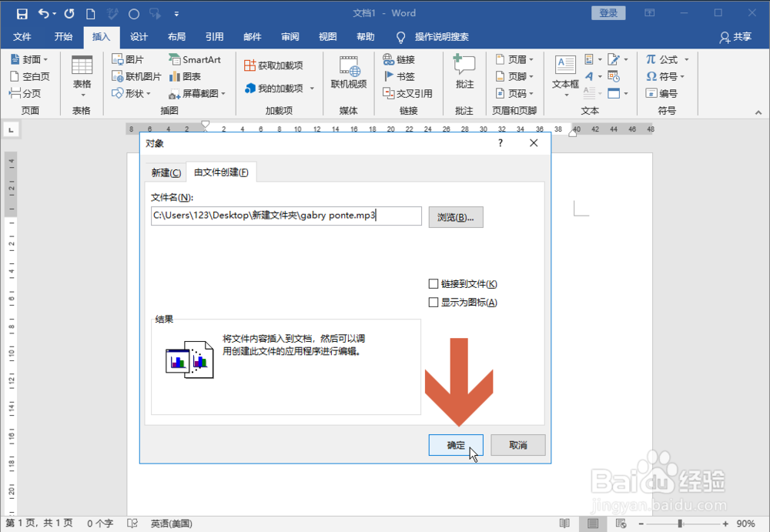This screenshot has height=532, width=770.
Task: Insert a number symbol (编号)
Action: [662, 93]
